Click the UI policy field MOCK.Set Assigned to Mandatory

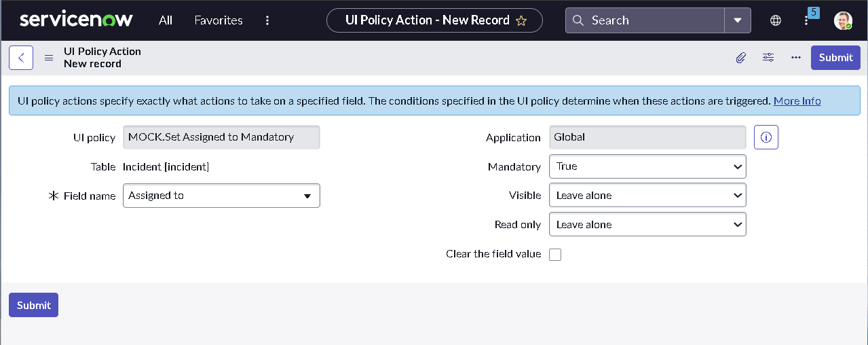point(221,137)
